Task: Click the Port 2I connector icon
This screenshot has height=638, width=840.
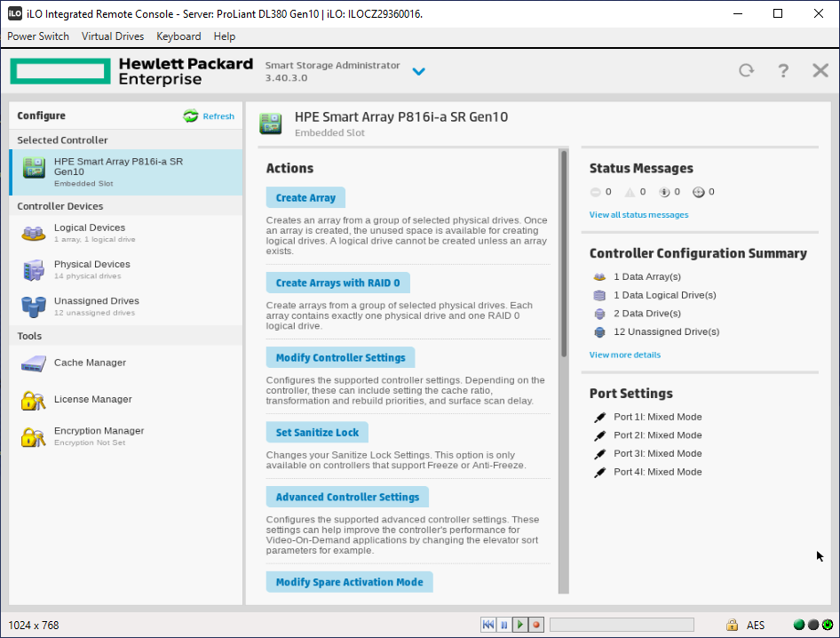Action: tap(600, 435)
